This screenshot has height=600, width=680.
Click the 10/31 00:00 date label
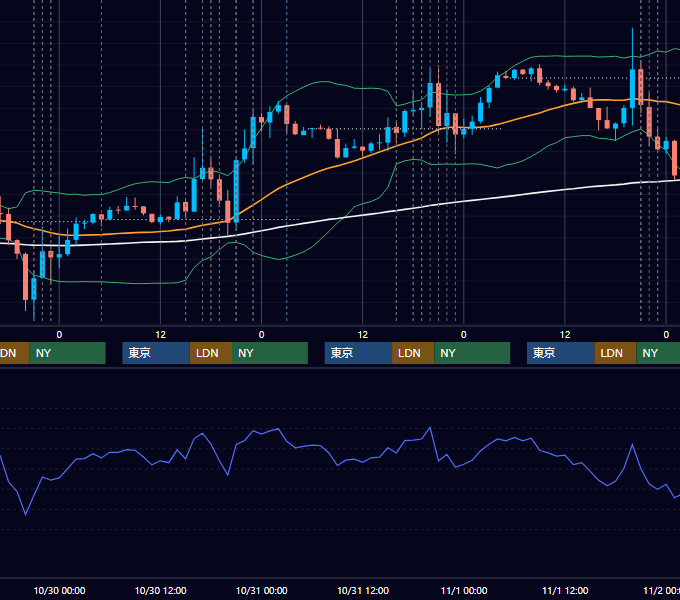point(262,590)
